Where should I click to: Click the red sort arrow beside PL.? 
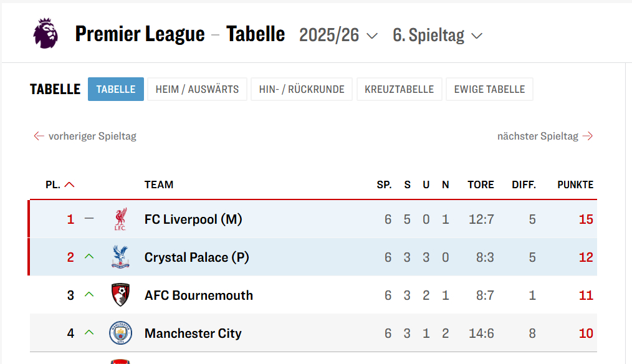(69, 185)
